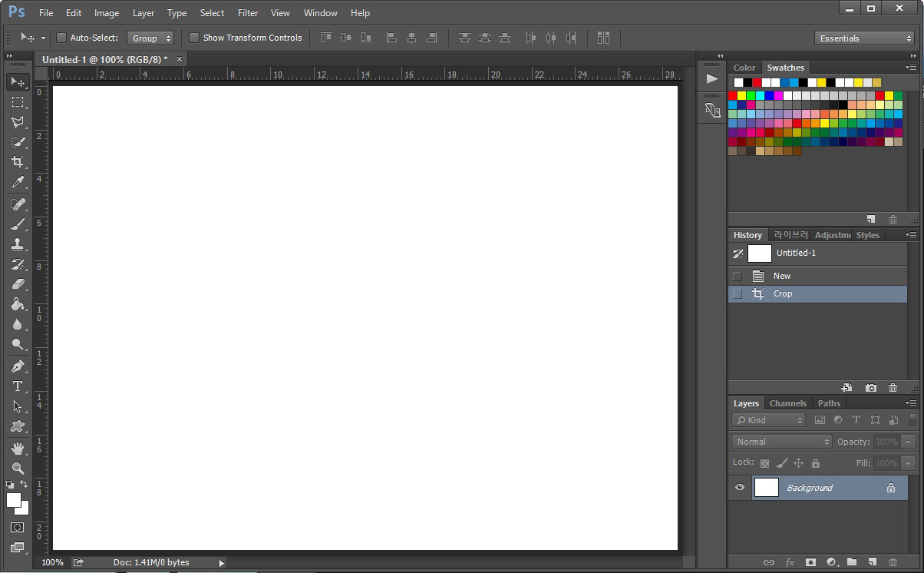Select the Move tool in the toolbox
924x573 pixels.
click(18, 81)
